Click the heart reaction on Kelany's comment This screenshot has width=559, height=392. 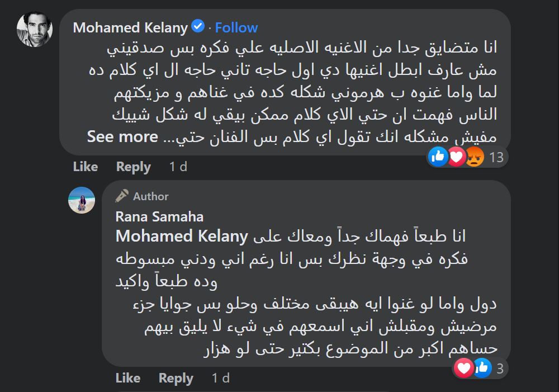tap(456, 158)
